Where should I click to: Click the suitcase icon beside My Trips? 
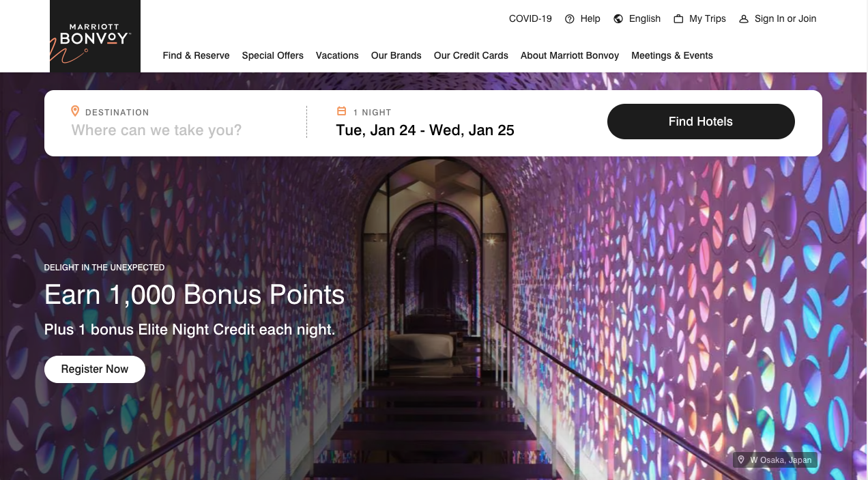[678, 19]
